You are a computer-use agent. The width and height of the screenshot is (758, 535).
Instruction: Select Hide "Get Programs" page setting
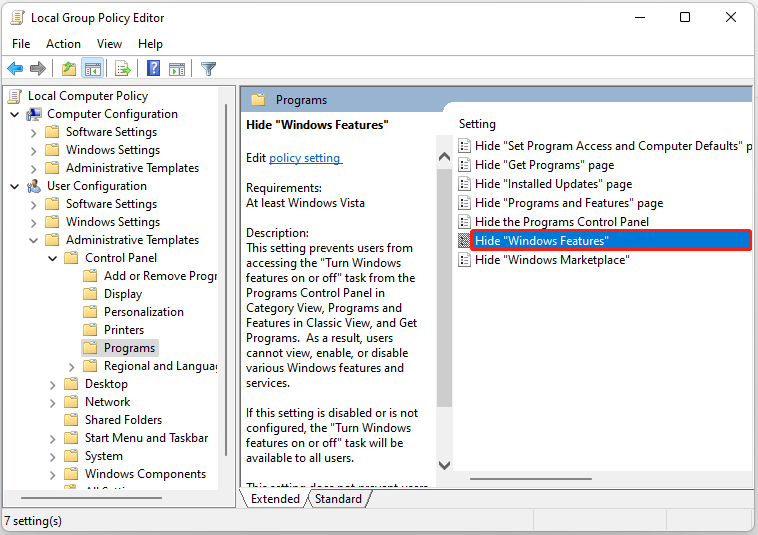(x=544, y=165)
